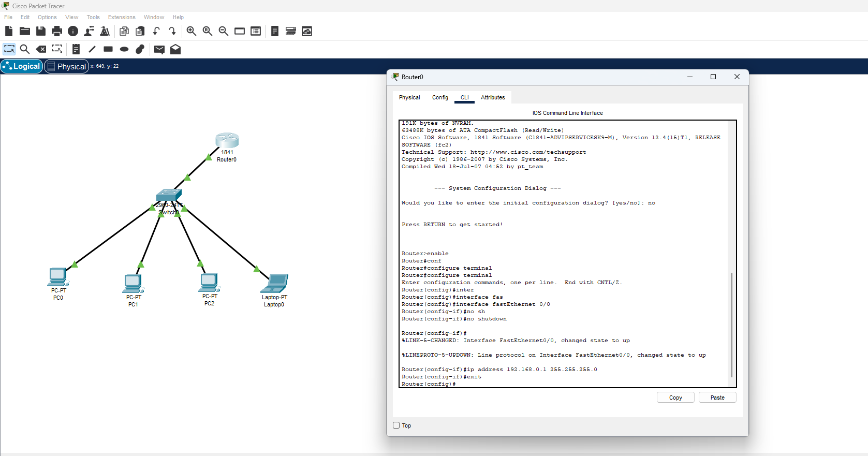Zoom in on the workspace
Image resolution: width=868 pixels, height=456 pixels.
(192, 31)
